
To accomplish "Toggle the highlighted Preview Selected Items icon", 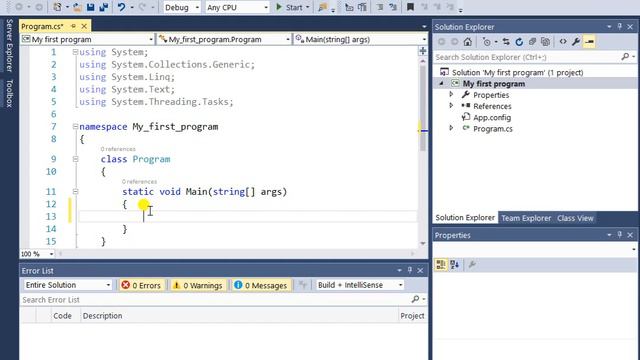I will (589, 42).
